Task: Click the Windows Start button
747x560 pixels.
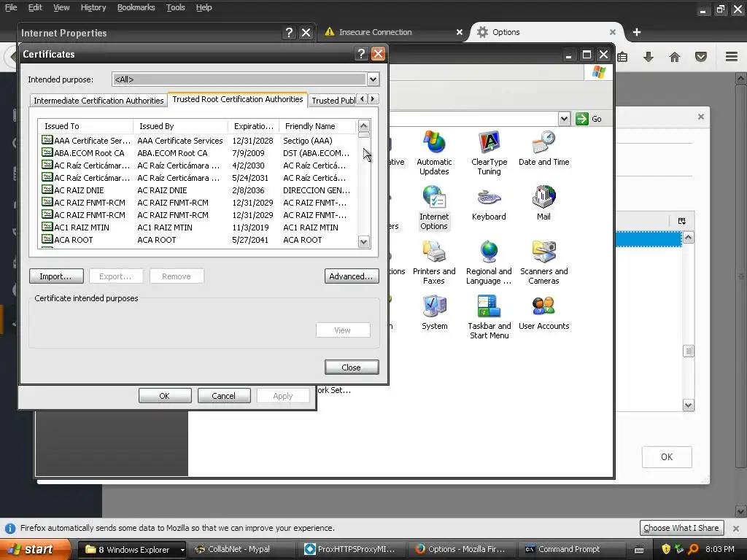Action: (34, 549)
